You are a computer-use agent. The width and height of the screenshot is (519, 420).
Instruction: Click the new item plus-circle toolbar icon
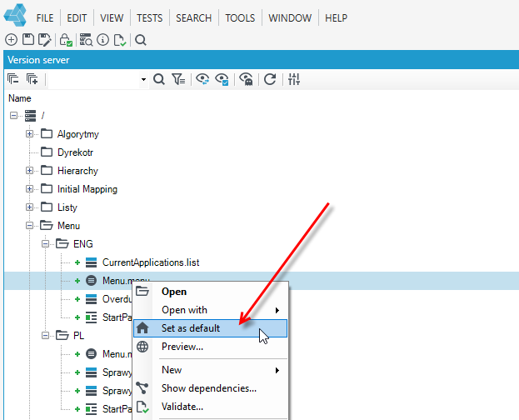pyautogui.click(x=12, y=40)
